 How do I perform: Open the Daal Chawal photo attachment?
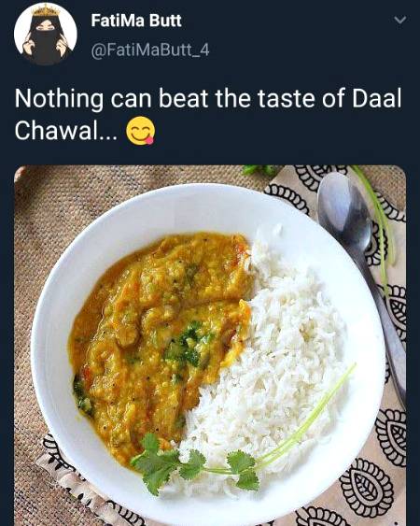pos(210,346)
